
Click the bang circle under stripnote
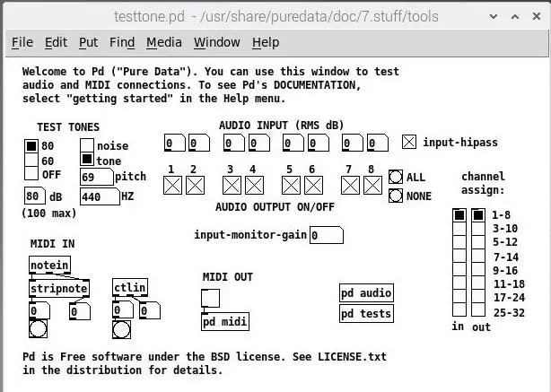38,329
